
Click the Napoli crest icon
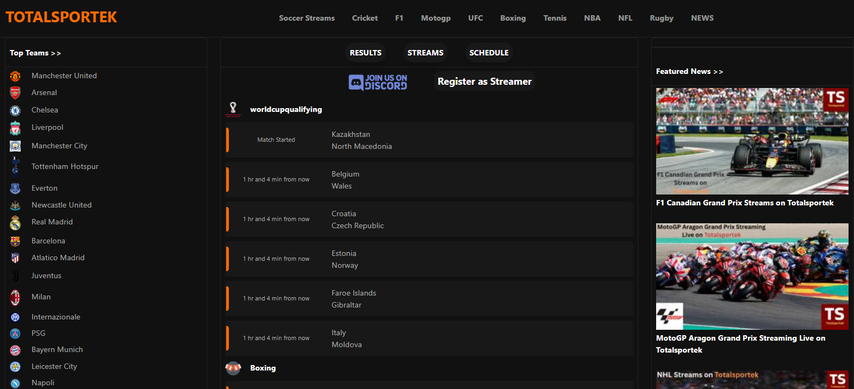pyautogui.click(x=15, y=384)
